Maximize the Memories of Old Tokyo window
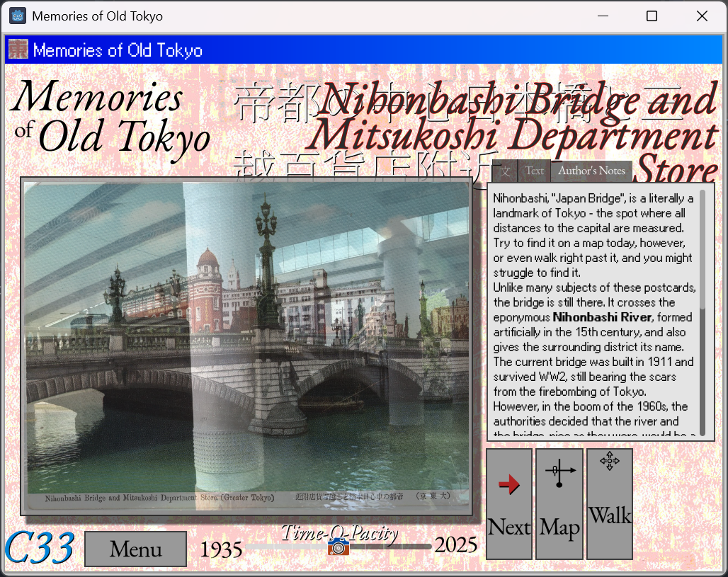Image resolution: width=728 pixels, height=577 pixels. (x=652, y=16)
